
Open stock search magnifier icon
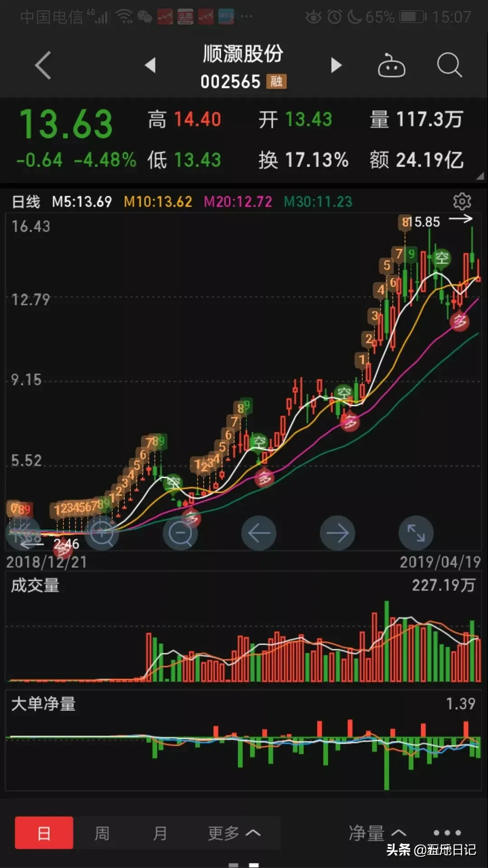click(450, 66)
